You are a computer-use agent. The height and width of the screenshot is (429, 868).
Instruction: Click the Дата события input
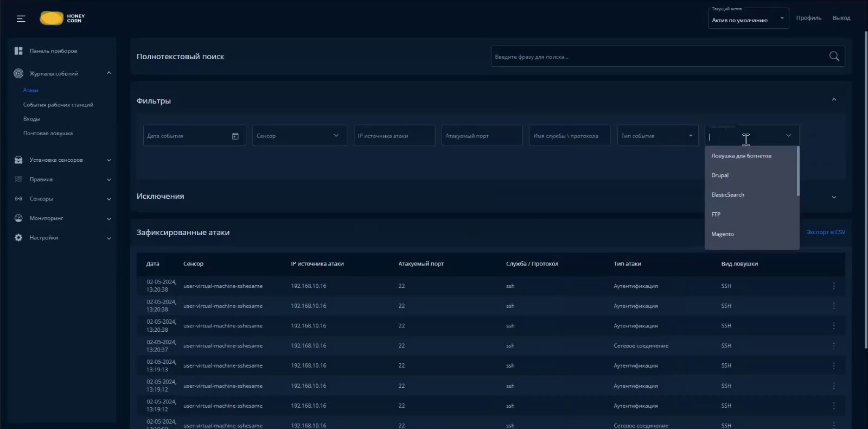(195, 136)
